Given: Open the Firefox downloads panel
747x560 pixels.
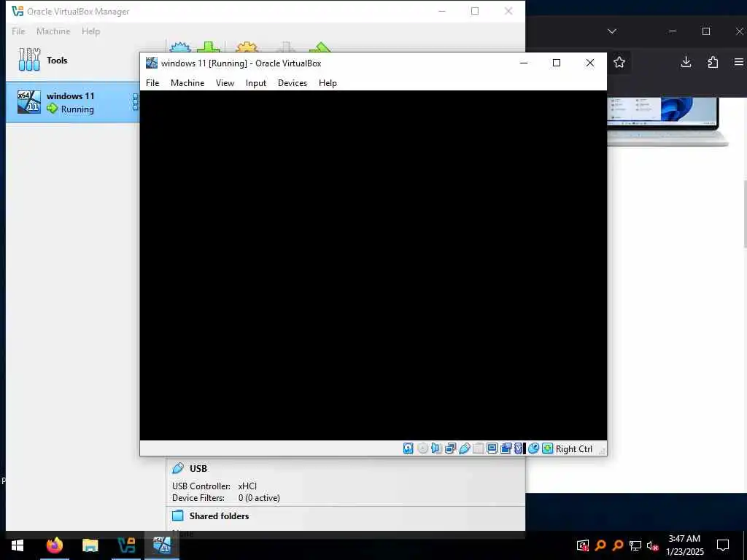Looking at the screenshot, I should 686,62.
